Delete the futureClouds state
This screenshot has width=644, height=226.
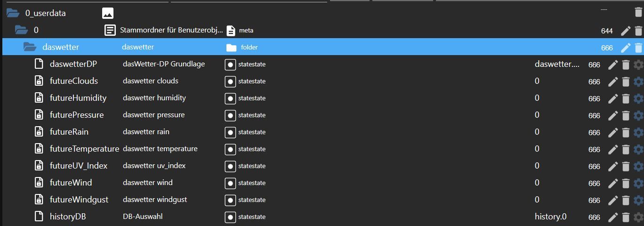pyautogui.click(x=626, y=81)
